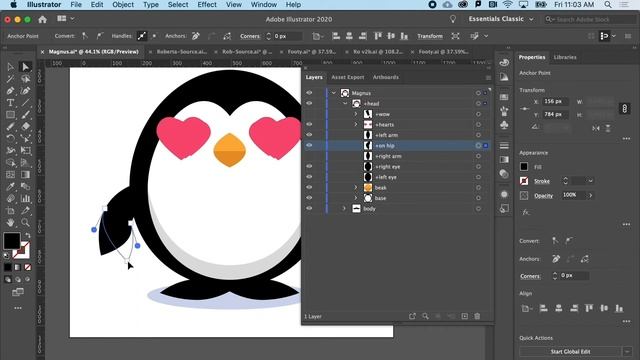Image resolution: width=640 pixels, height=360 pixels.
Task: Open Essentials Classic workspace dropdown
Action: 501,19
